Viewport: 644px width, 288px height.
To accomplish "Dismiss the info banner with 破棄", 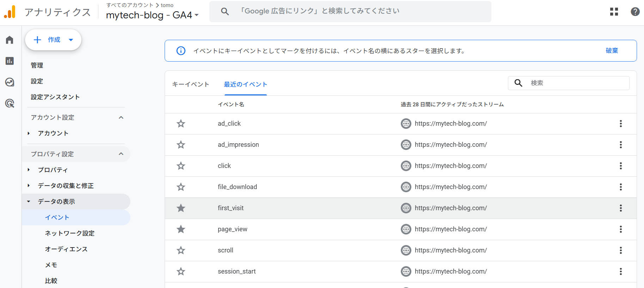I will [x=612, y=51].
